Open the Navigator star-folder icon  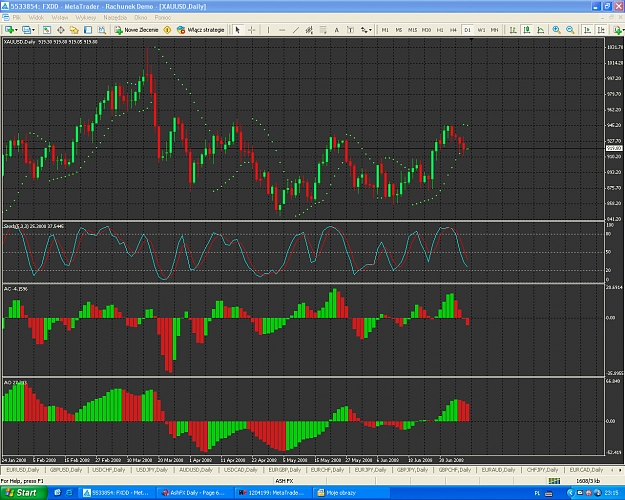74,30
